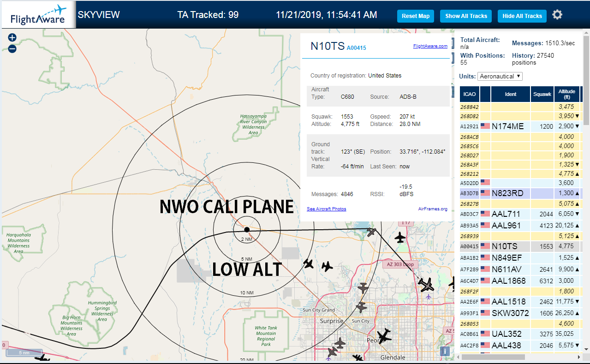Click the Surprise city label on map

pyautogui.click(x=332, y=321)
